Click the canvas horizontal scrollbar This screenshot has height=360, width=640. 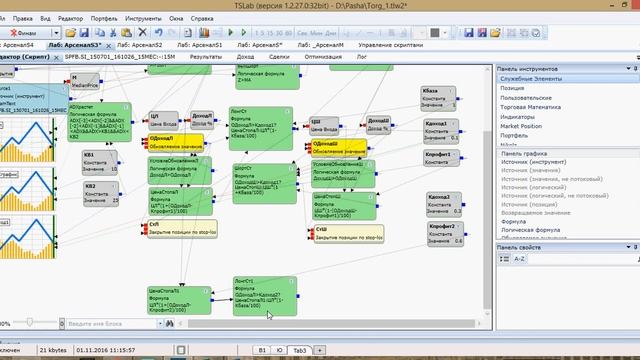tap(331, 323)
